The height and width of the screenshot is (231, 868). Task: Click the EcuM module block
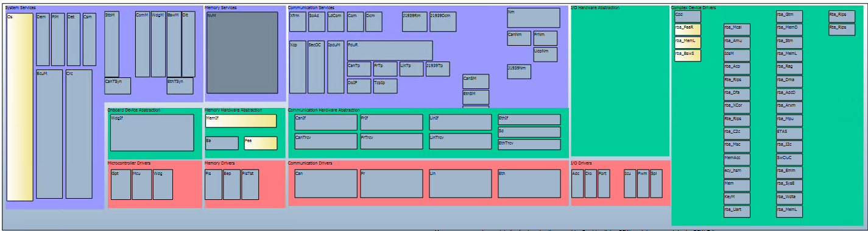(x=49, y=134)
